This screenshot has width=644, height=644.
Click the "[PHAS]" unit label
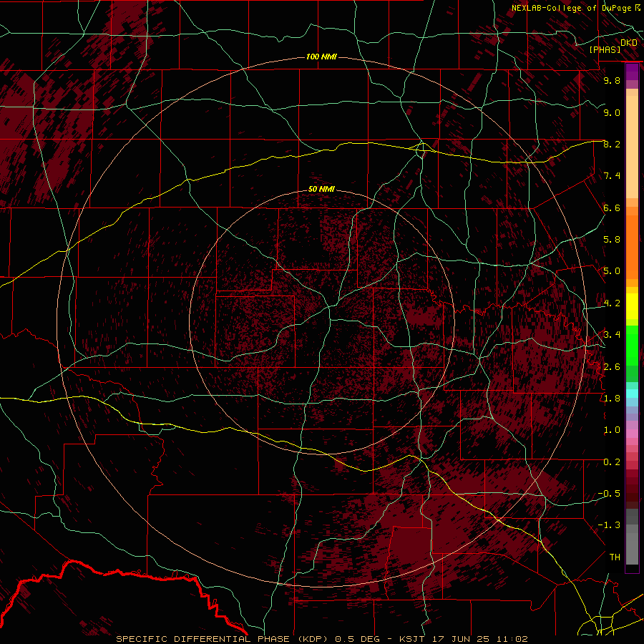pyautogui.click(x=605, y=49)
